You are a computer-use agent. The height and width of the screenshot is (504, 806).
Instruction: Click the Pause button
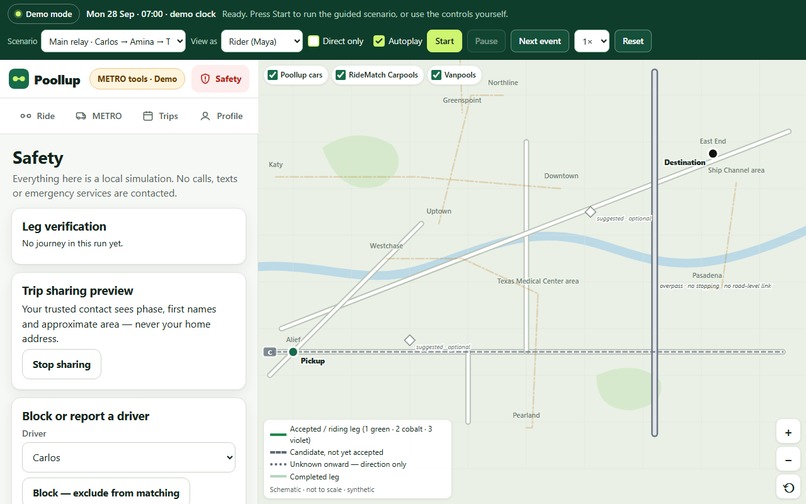(486, 41)
